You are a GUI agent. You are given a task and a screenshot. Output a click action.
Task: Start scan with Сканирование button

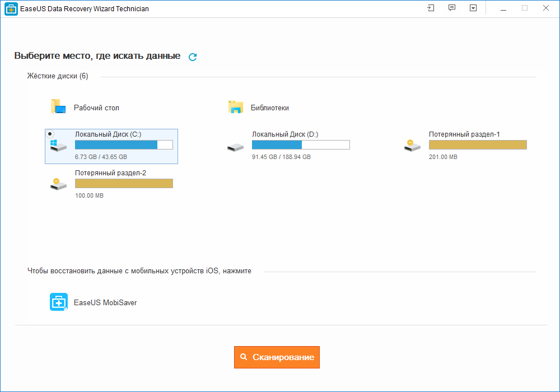click(277, 357)
